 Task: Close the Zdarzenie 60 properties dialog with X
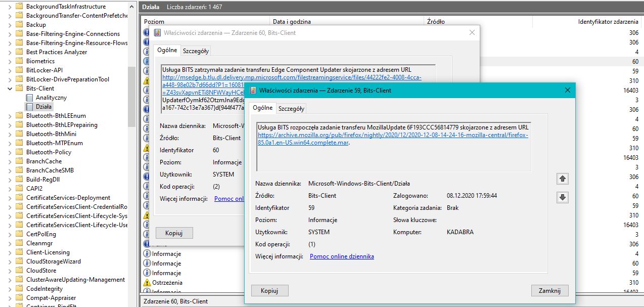[472, 32]
